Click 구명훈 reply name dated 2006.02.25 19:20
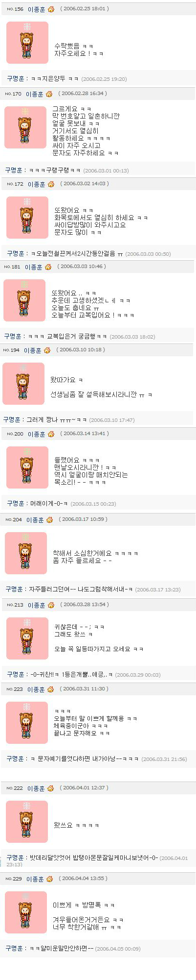This screenshot has height=980, width=196. pos(16,78)
